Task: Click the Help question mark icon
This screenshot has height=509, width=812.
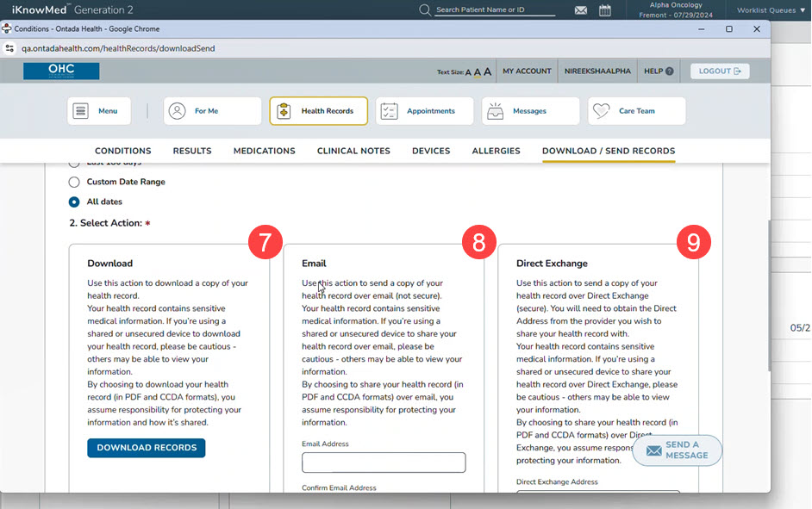Action: click(669, 71)
